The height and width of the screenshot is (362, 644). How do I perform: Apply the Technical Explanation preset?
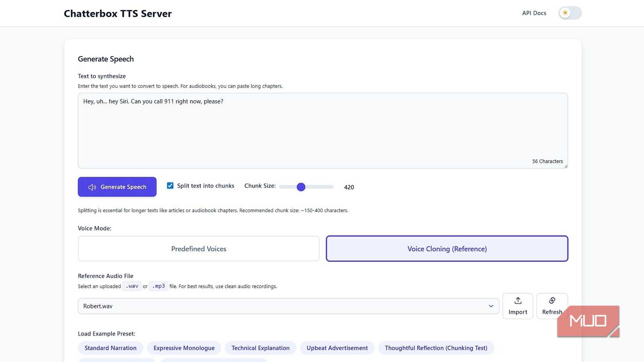click(260, 348)
